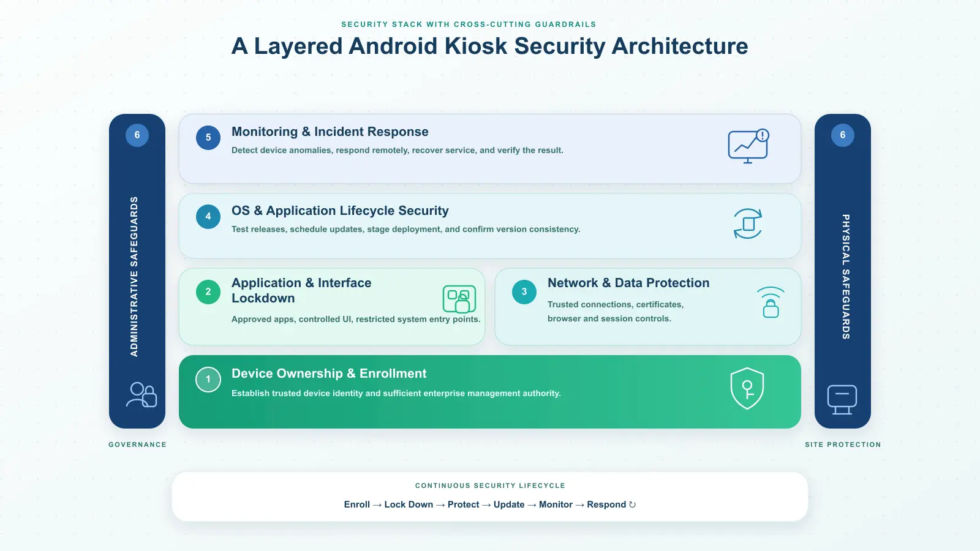Click number 3 badge for Network Protection

[x=524, y=291]
